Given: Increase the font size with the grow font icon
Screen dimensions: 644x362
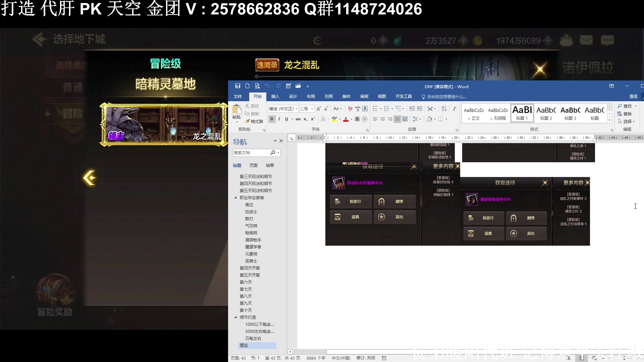Looking at the screenshot, I should tap(319, 109).
